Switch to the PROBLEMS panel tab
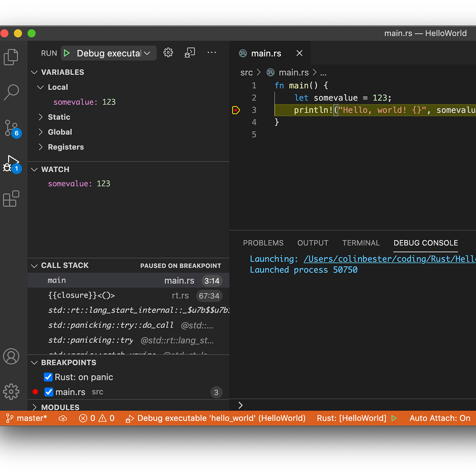 point(263,243)
